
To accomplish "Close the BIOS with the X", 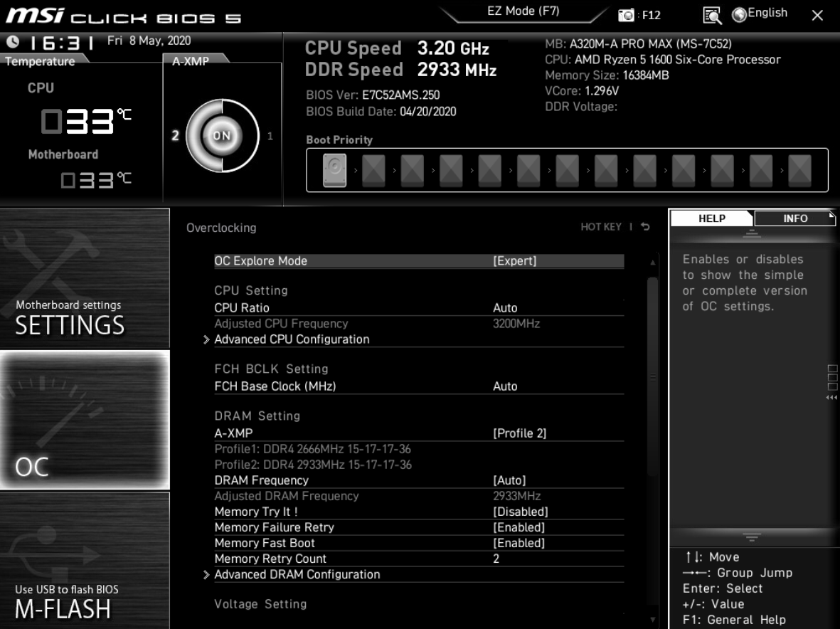I will point(817,15).
